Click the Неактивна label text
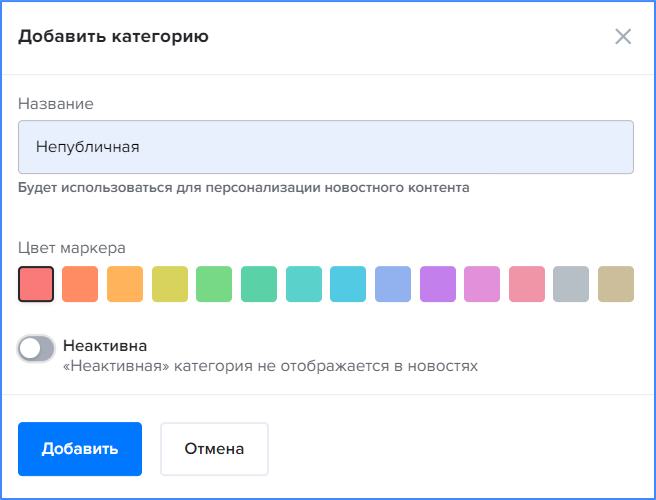656x500 pixels. click(105, 346)
